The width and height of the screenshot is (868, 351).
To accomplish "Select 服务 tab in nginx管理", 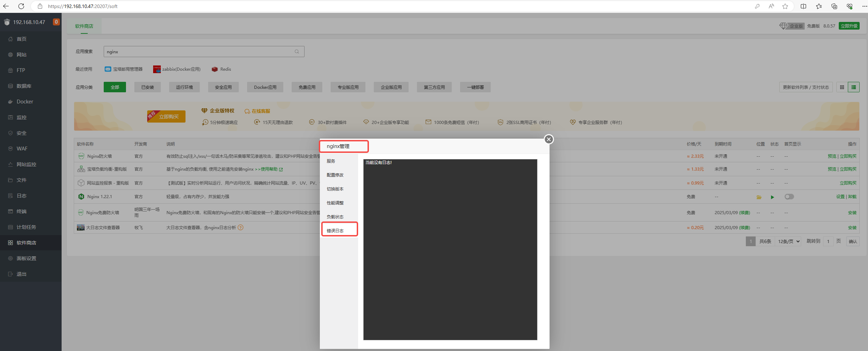I will tap(339, 161).
